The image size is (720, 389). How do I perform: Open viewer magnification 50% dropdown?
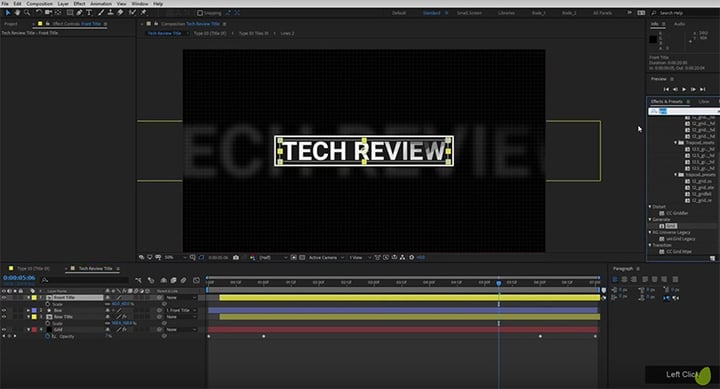(175, 258)
